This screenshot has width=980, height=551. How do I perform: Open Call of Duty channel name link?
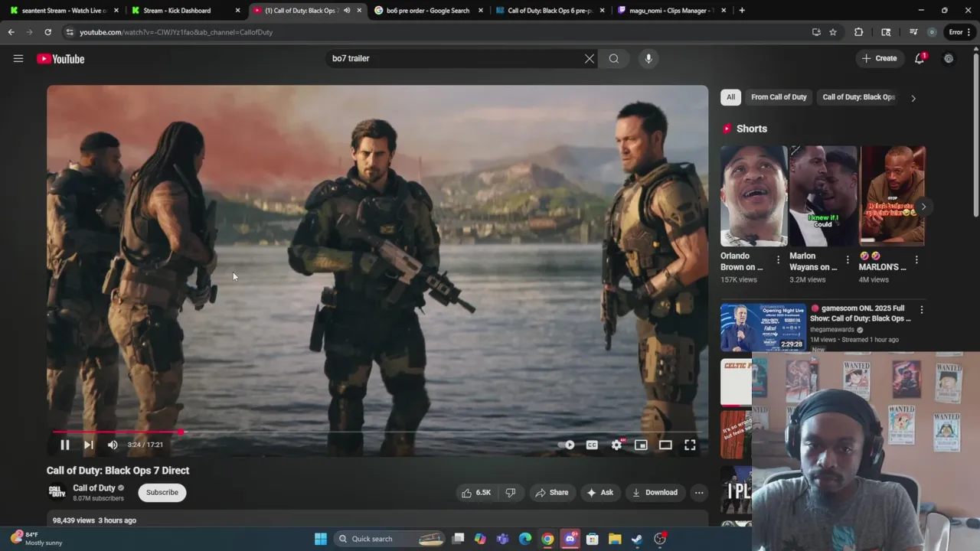pyautogui.click(x=94, y=488)
